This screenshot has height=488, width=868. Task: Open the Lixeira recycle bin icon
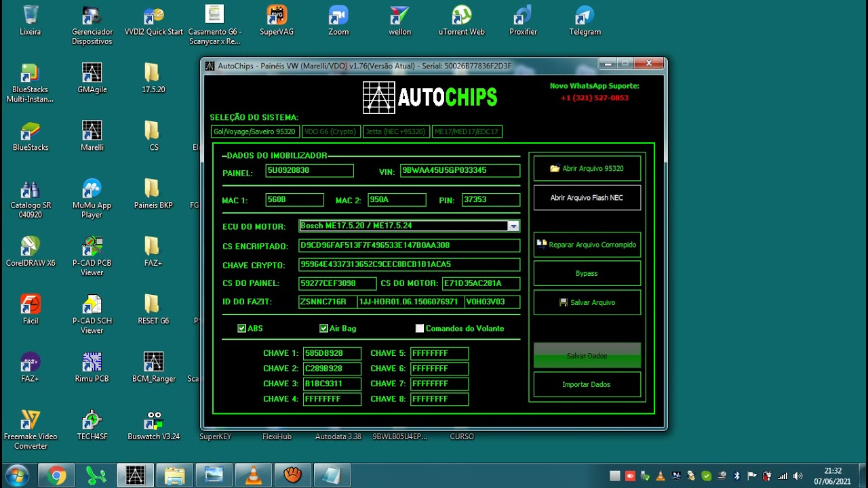click(x=30, y=20)
